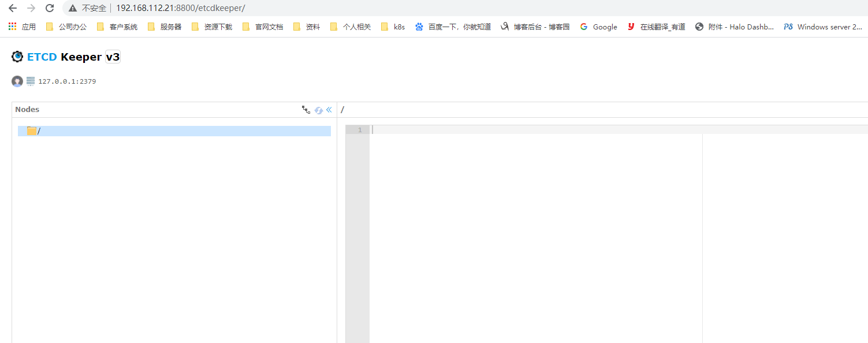The image size is (868, 343).
Task: Click into line 1 of the editor
Action: tap(619, 130)
